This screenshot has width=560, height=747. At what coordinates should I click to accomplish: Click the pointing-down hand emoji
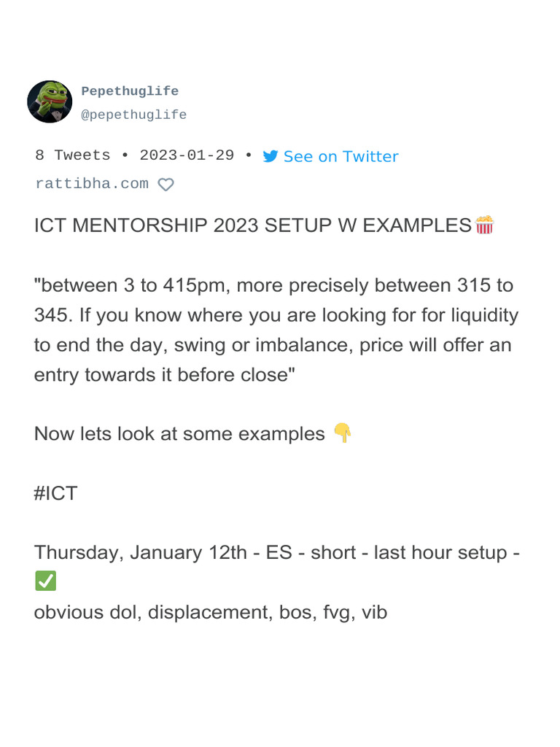[342, 433]
